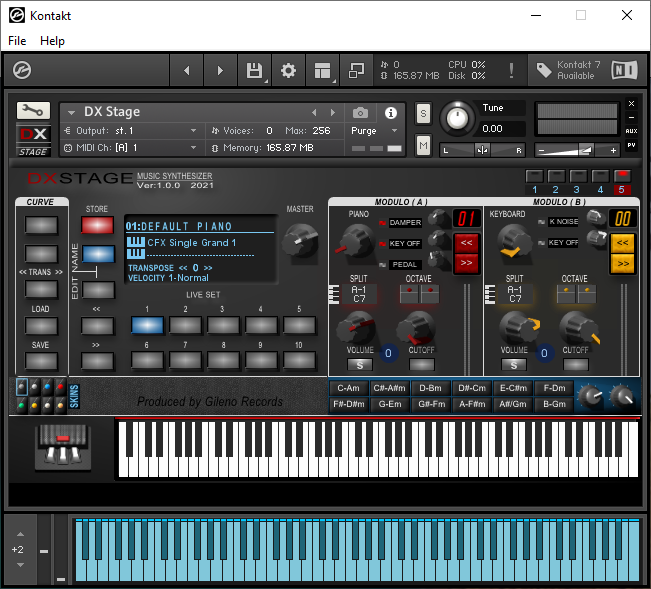Click the instrument info icon
The width and height of the screenshot is (651, 589).
[390, 113]
